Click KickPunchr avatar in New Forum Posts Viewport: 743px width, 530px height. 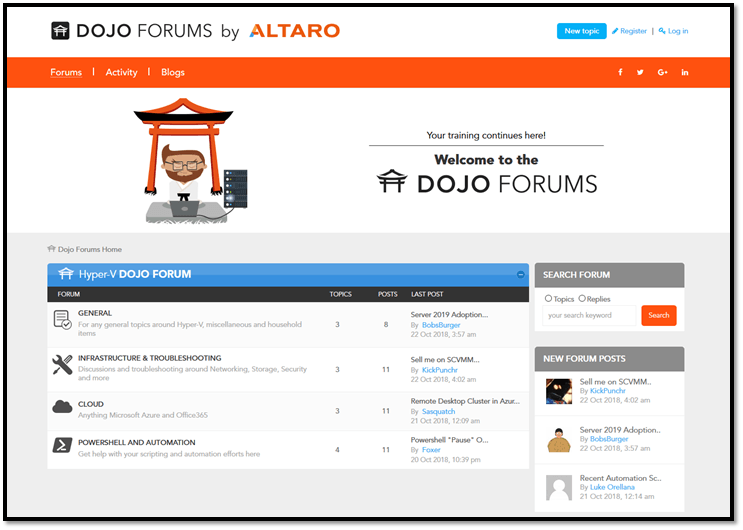pos(559,391)
